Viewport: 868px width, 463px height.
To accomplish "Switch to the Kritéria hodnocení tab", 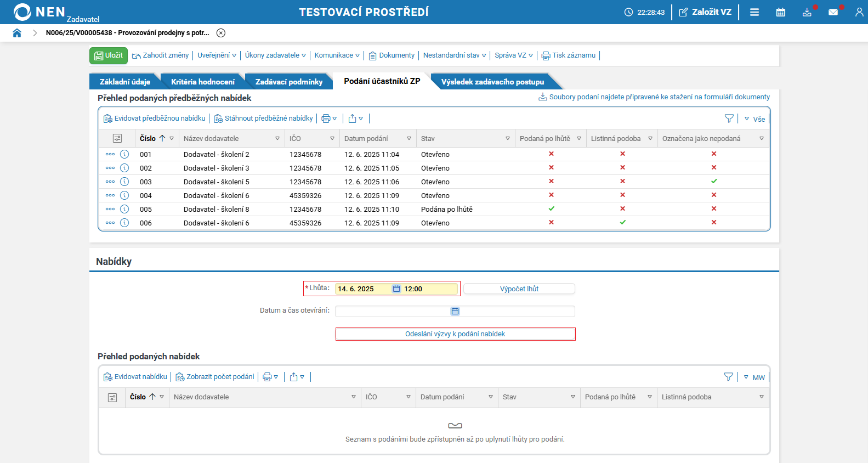I will click(x=202, y=82).
